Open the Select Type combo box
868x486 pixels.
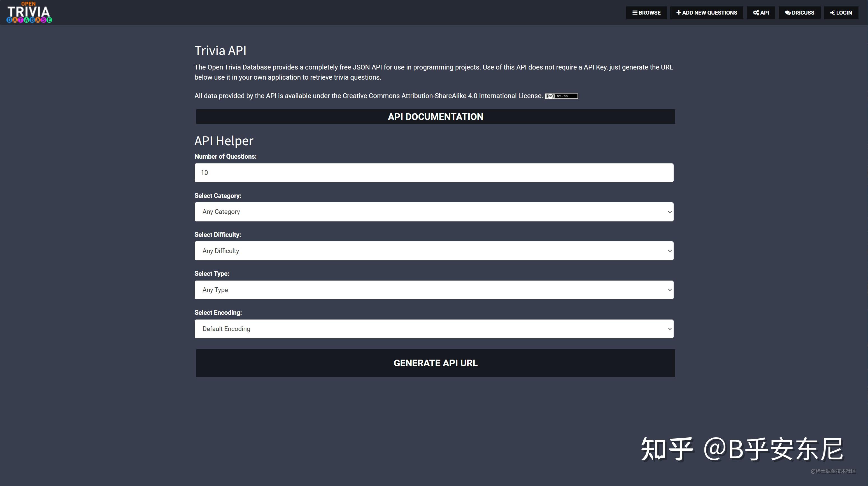tap(434, 290)
